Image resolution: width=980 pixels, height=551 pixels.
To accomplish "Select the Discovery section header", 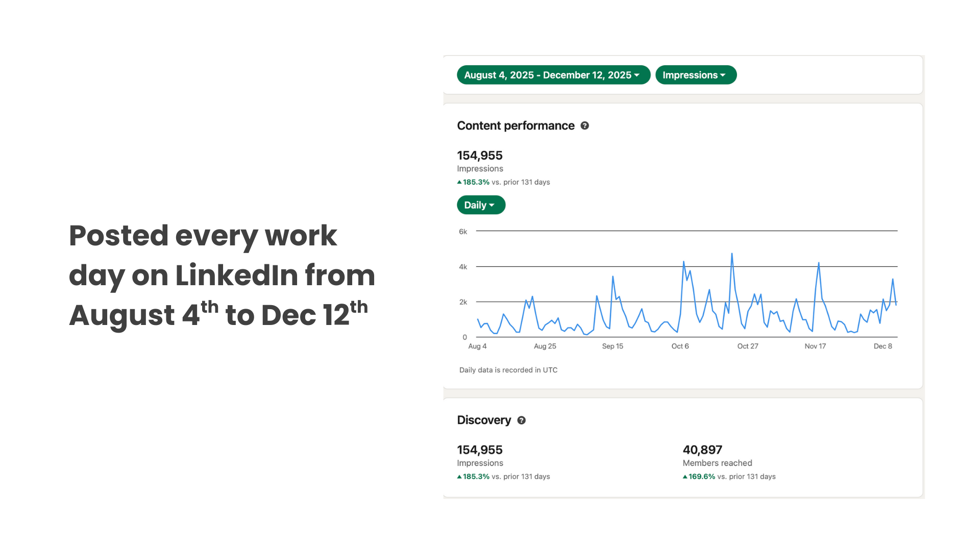I will [x=484, y=420].
